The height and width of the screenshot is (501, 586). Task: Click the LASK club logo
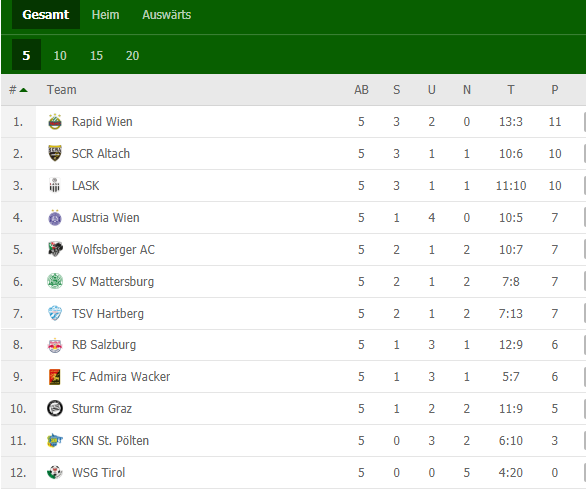tap(55, 185)
